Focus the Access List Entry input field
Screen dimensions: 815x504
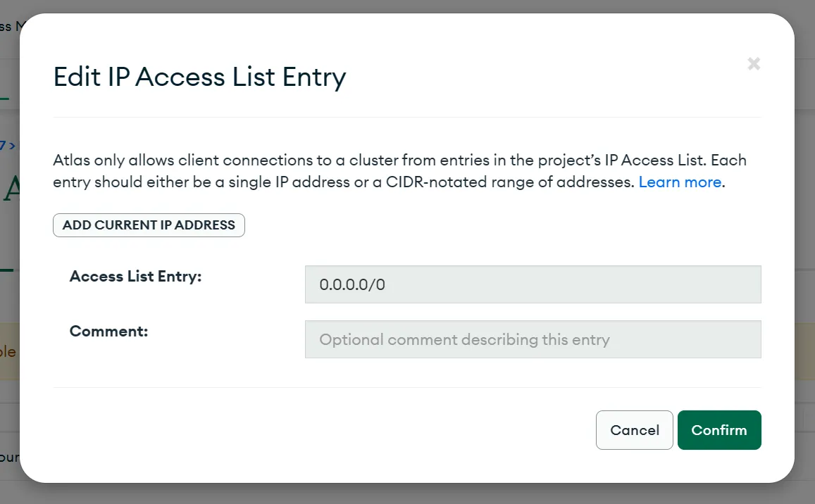533,284
